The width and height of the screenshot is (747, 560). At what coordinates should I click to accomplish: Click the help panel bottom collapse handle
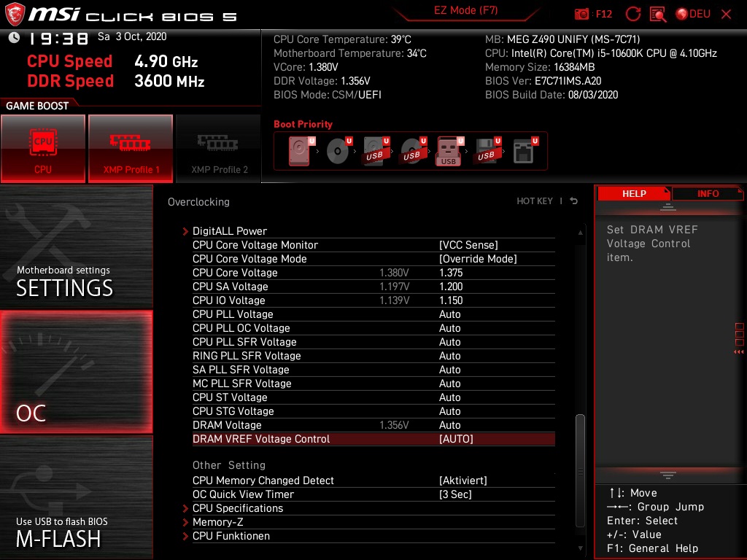click(667, 475)
